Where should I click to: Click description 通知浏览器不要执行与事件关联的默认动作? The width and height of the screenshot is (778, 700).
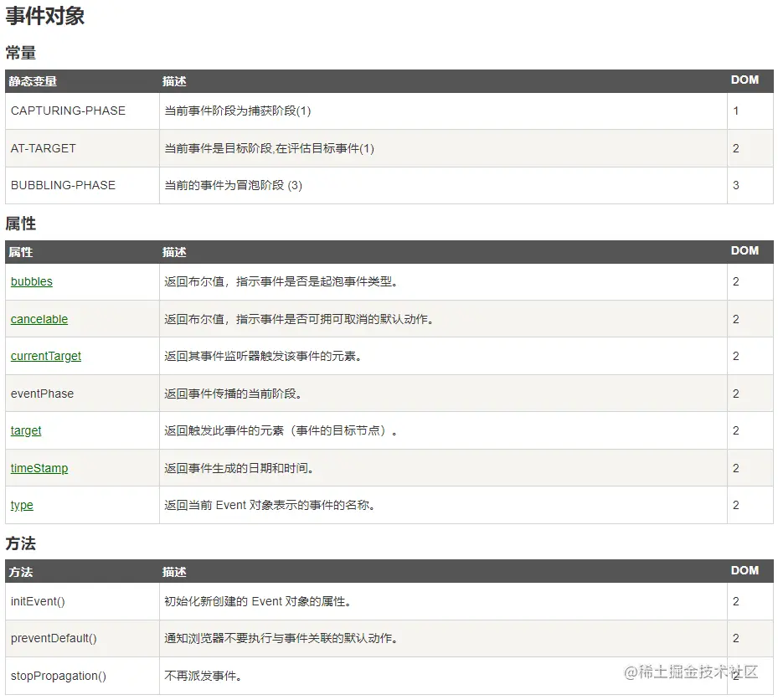(x=281, y=638)
